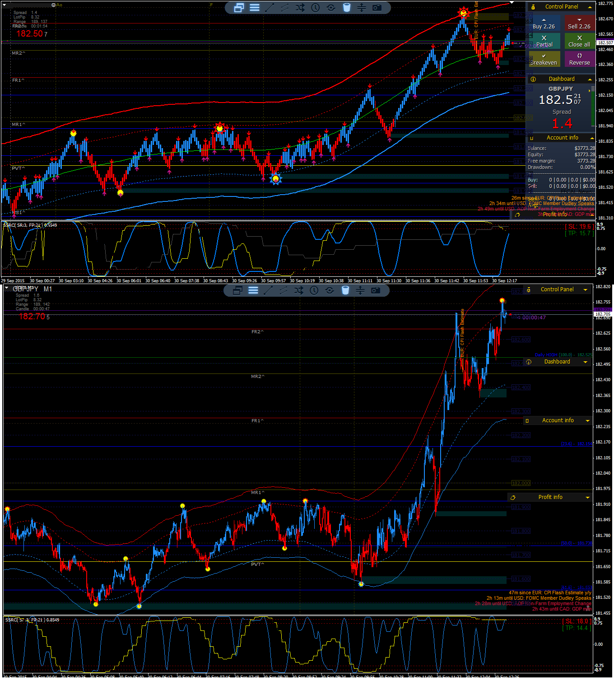Click the Profit info icon on the lower chart
614x700 pixels.
(513, 497)
